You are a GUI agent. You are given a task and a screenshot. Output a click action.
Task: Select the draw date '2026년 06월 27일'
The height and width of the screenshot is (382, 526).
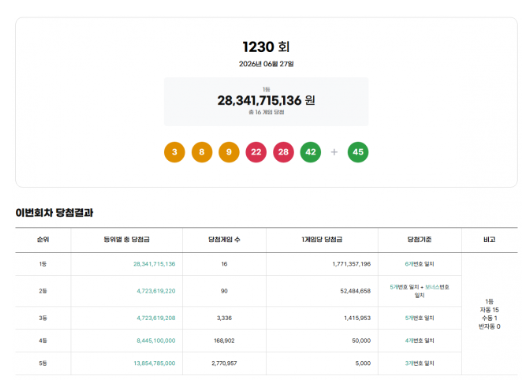tap(266, 64)
